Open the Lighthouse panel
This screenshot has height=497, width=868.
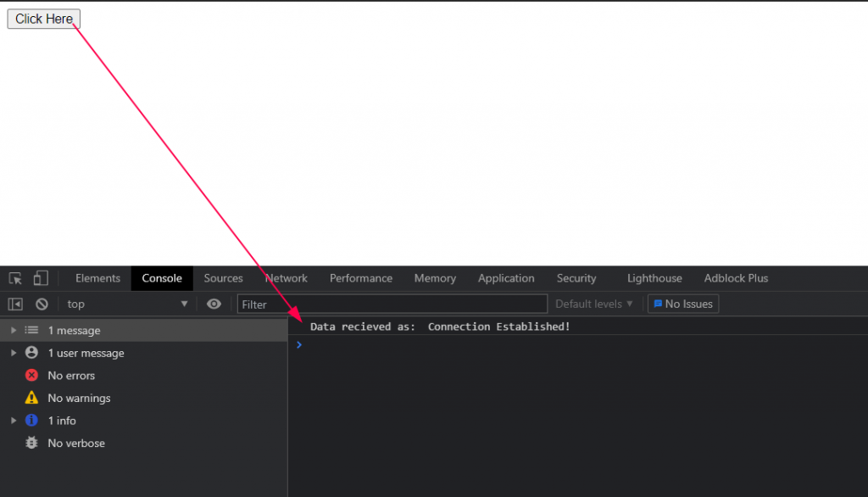point(654,278)
